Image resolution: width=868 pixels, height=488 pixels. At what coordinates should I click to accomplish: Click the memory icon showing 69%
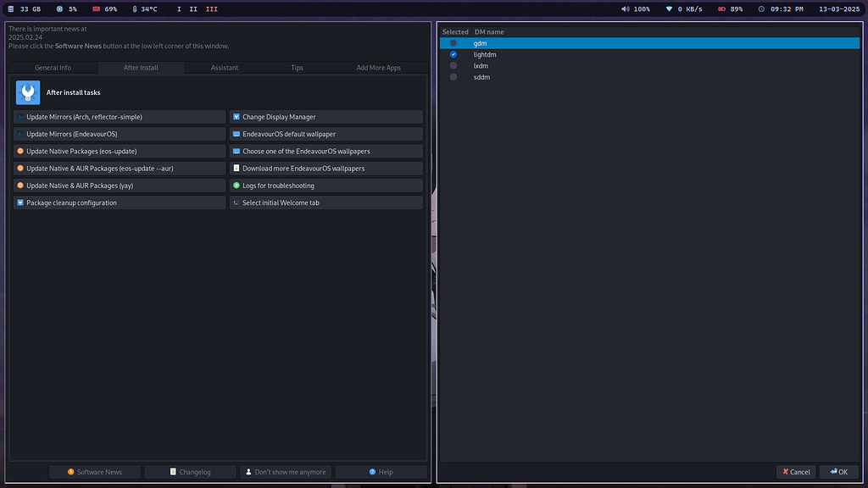click(95, 8)
